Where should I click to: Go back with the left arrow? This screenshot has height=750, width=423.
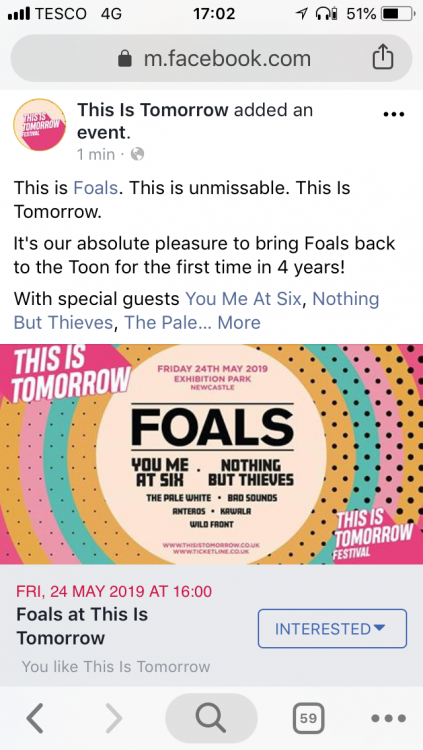point(34,717)
